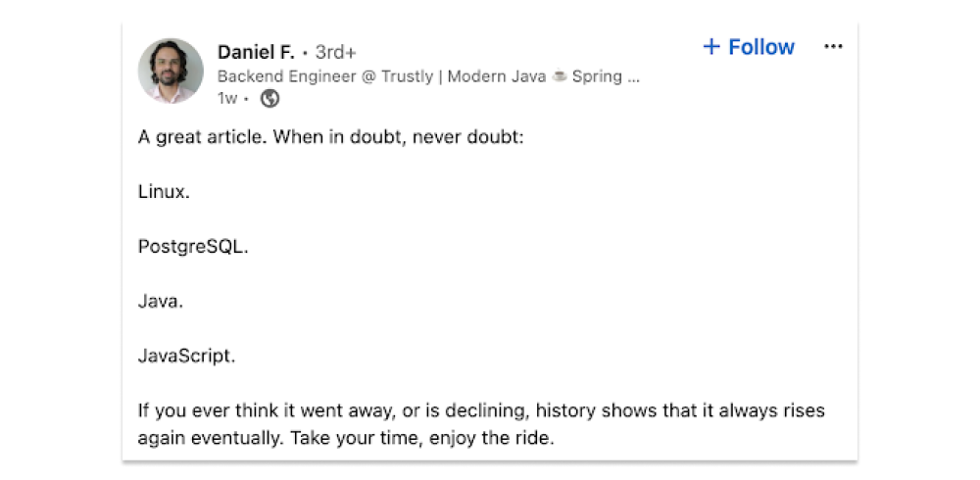Click the coffee cup emoji in headline

559,76
